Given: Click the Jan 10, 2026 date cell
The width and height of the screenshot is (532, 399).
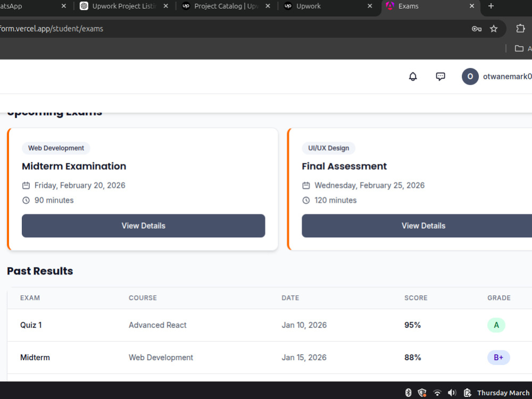Looking at the screenshot, I should pos(304,325).
